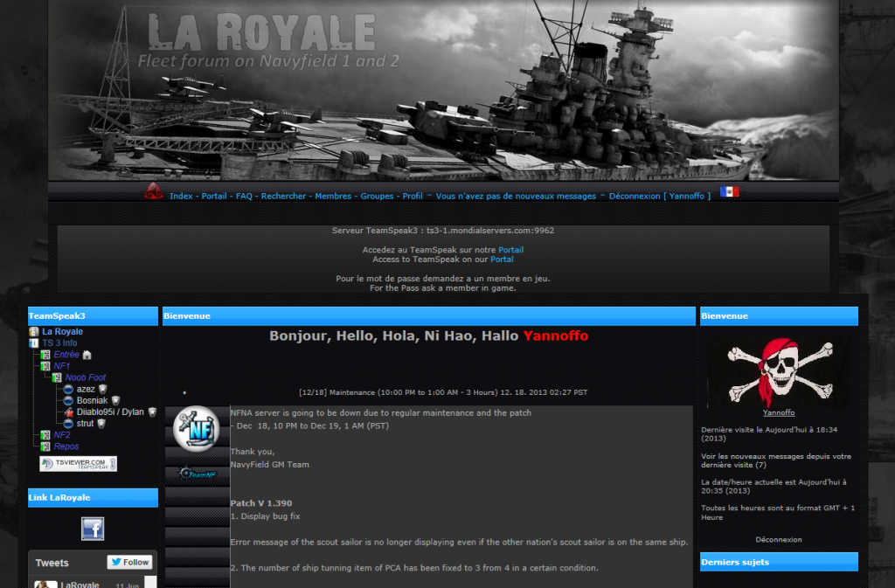Viewport: 895px width, 588px height.
Task: Click the Link LaRoyale panel header
Action: 93,497
